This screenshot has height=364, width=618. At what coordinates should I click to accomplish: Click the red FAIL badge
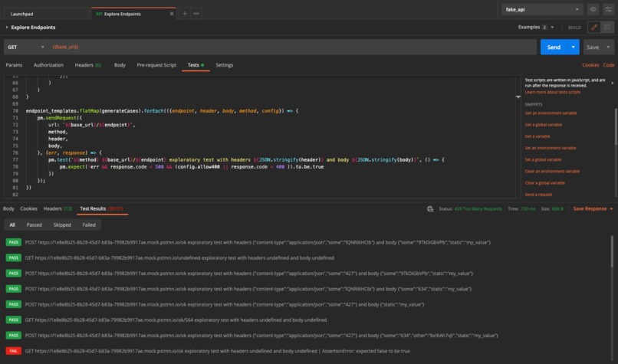[13, 351]
